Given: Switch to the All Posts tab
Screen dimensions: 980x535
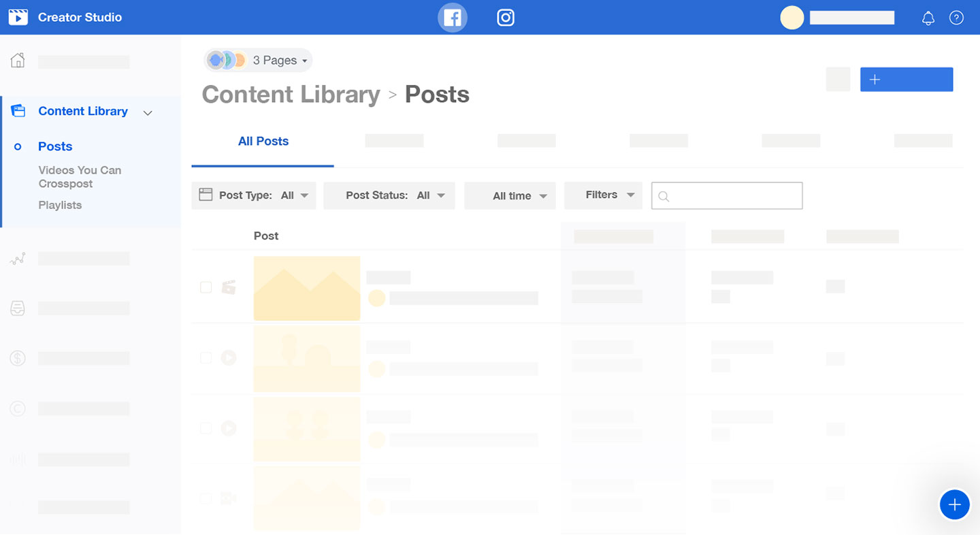Looking at the screenshot, I should tap(263, 141).
